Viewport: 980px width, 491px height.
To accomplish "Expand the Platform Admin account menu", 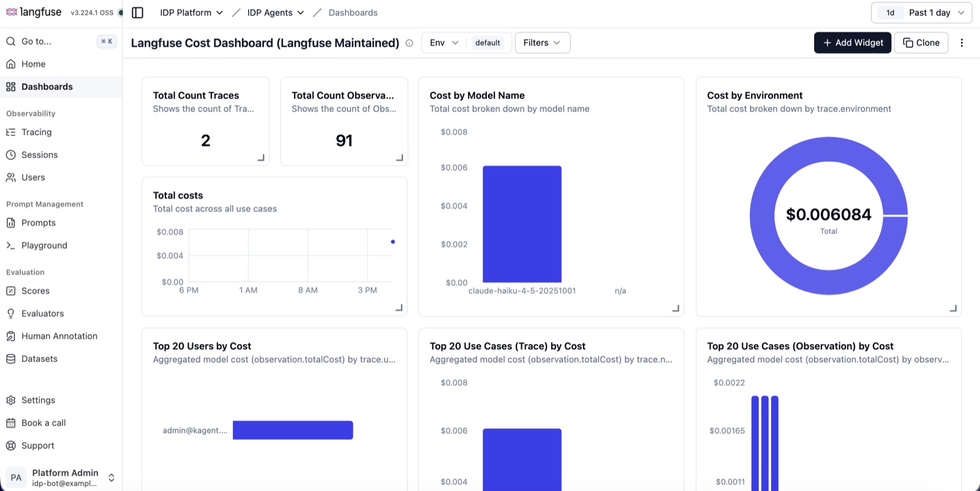I will [111, 478].
